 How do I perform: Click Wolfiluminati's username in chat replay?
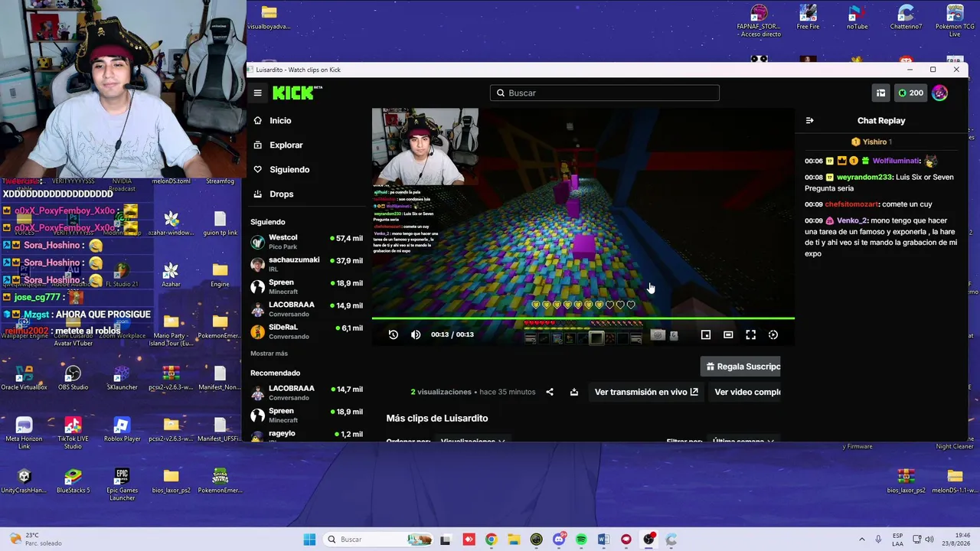[896, 161]
